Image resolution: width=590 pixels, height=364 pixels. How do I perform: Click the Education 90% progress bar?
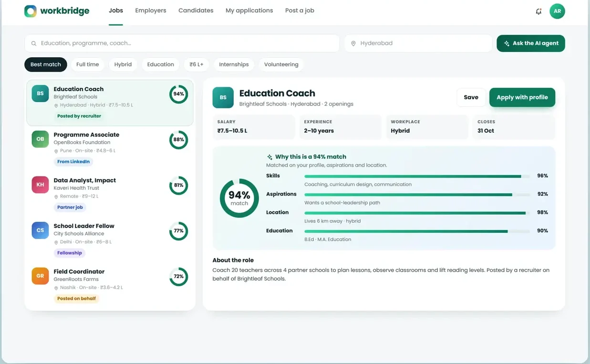tap(417, 231)
